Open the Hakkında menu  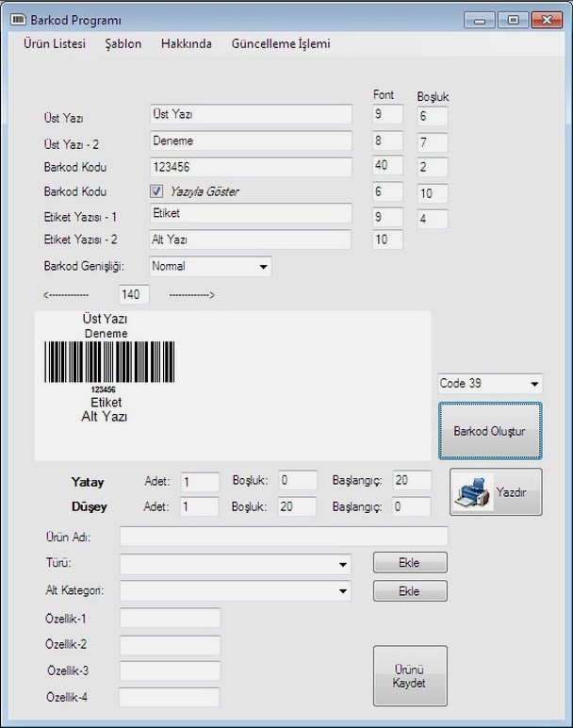pos(187,43)
